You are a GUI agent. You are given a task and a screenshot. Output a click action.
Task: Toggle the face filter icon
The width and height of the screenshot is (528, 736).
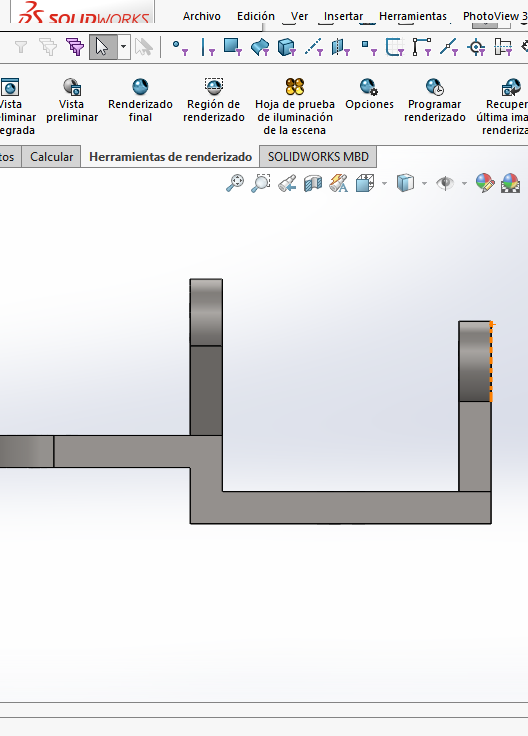coord(233,47)
